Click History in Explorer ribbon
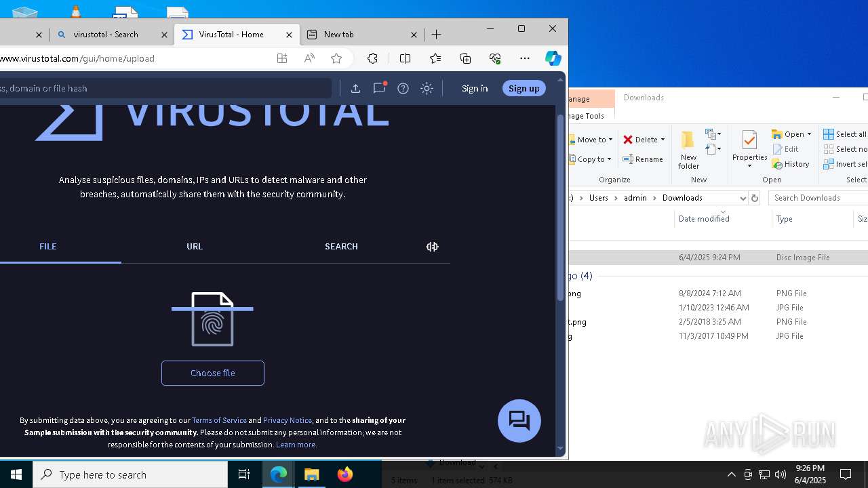Image resolution: width=868 pixels, height=488 pixels. coord(791,164)
